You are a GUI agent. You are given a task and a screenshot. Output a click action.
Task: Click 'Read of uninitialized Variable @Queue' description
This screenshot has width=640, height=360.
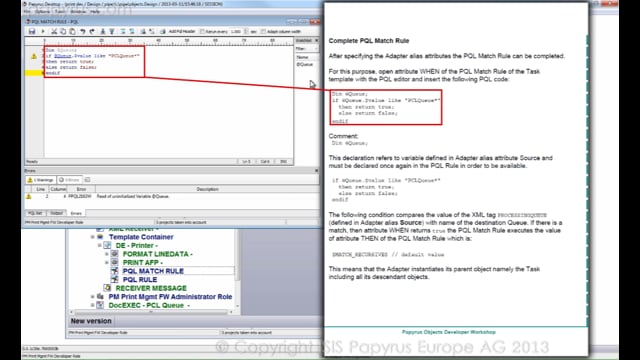point(133,196)
